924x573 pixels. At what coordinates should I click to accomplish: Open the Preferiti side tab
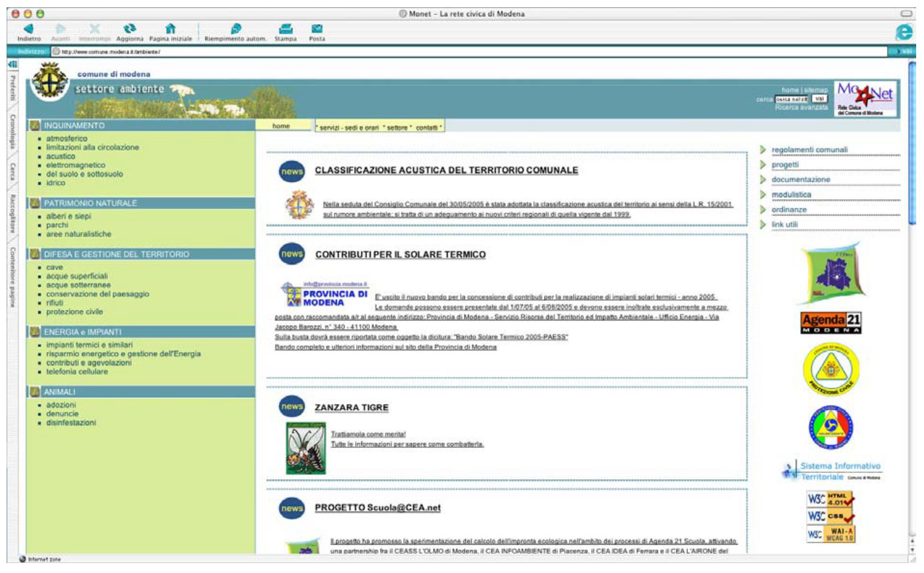click(12, 88)
